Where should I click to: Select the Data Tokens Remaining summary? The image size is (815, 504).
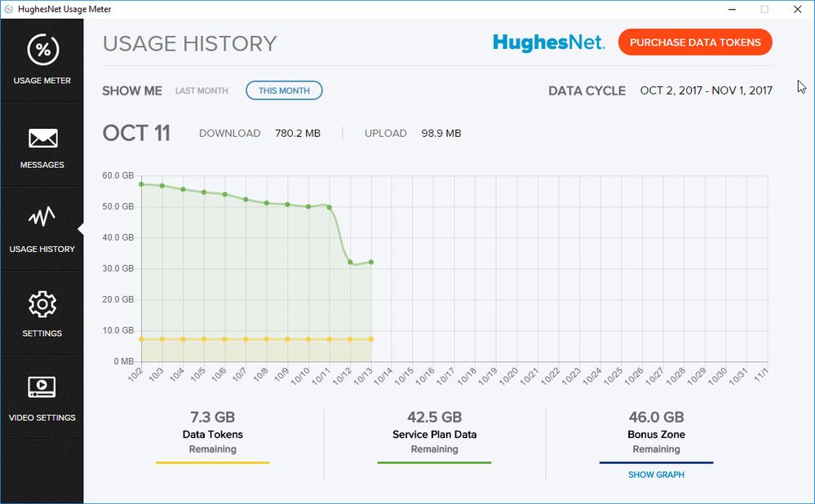tap(212, 433)
